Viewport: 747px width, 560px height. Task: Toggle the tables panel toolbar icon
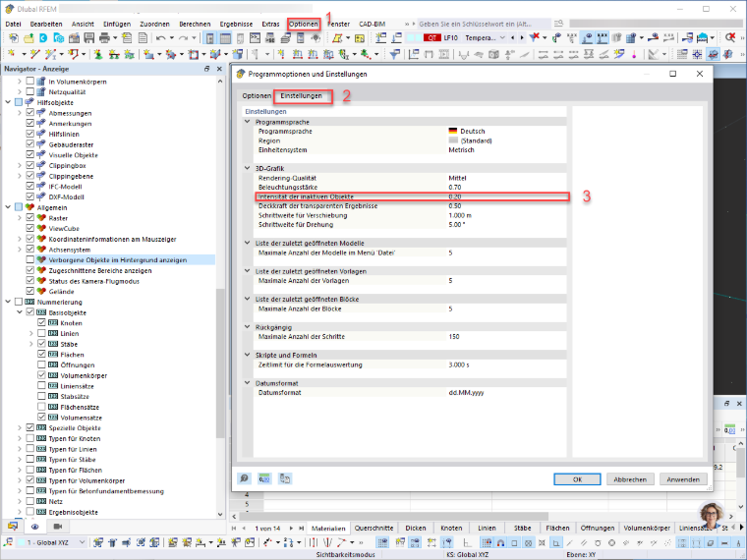tap(225, 37)
